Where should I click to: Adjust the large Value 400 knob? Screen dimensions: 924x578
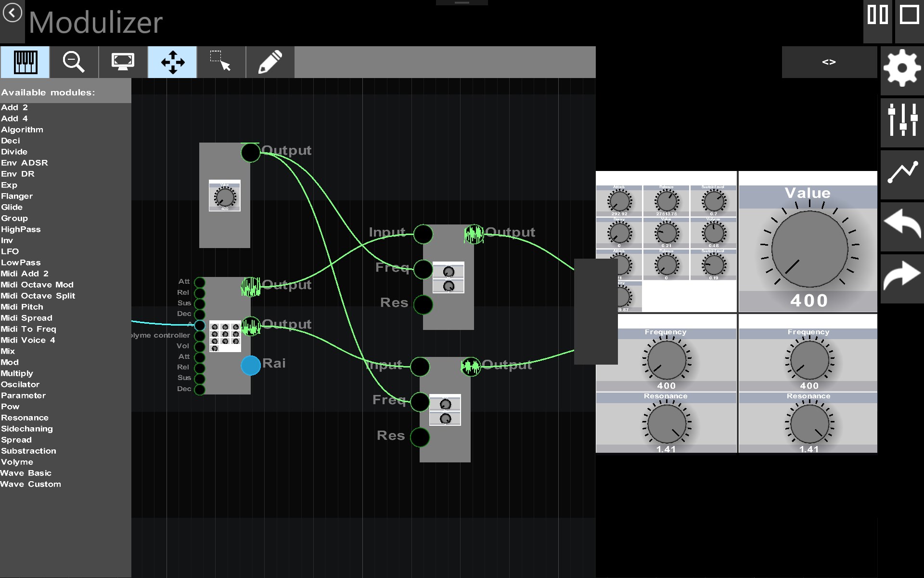point(810,249)
